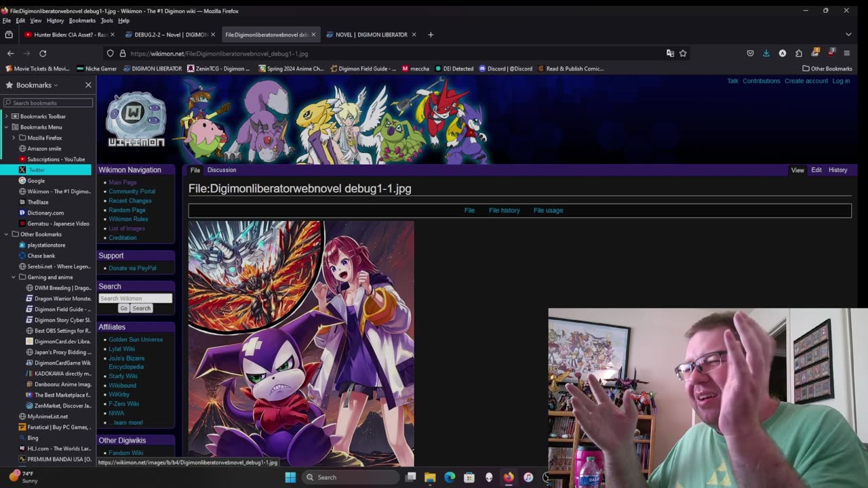Screen dimensions: 868x488
Task: Click the Wikimon logo
Action: tap(136, 120)
